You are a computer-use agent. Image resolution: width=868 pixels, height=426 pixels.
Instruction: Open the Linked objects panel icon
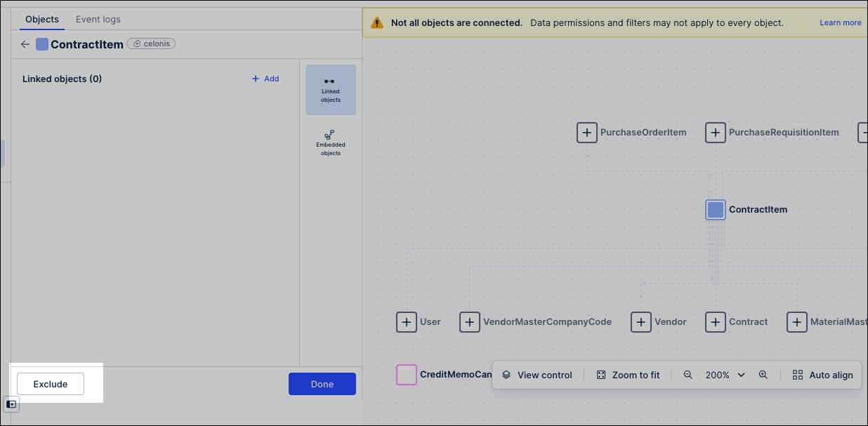(330, 90)
